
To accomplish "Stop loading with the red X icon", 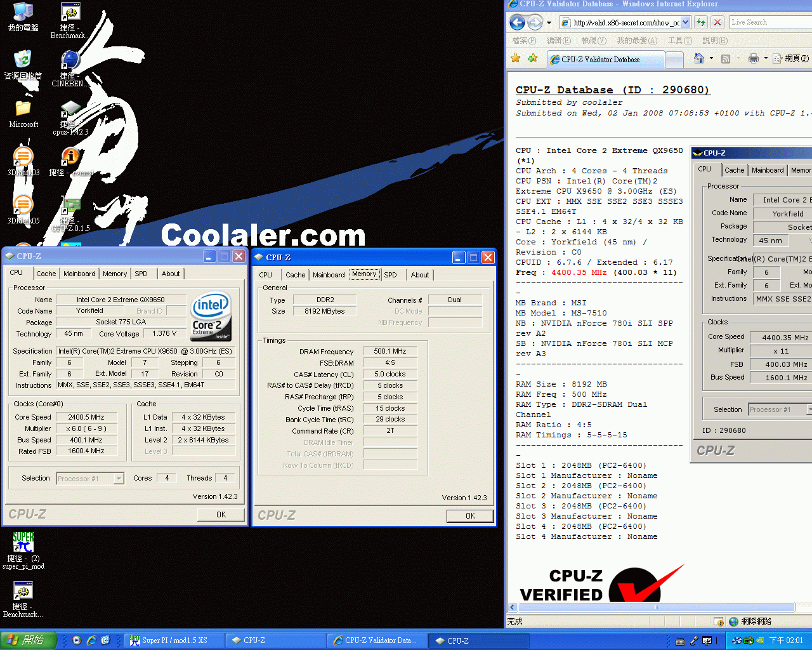I will 717,22.
